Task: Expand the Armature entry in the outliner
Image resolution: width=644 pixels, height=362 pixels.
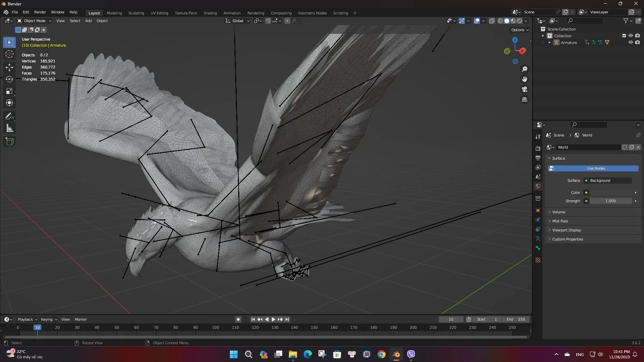Action: point(550,42)
